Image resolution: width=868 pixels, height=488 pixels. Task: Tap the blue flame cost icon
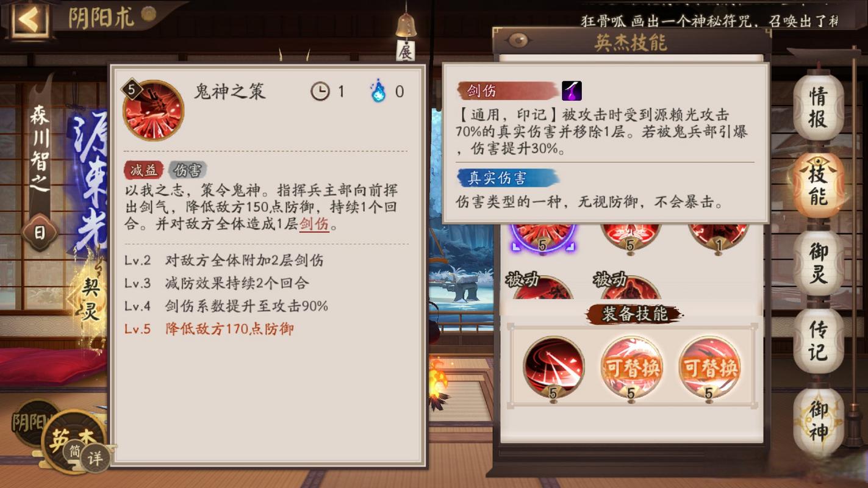pyautogui.click(x=378, y=91)
